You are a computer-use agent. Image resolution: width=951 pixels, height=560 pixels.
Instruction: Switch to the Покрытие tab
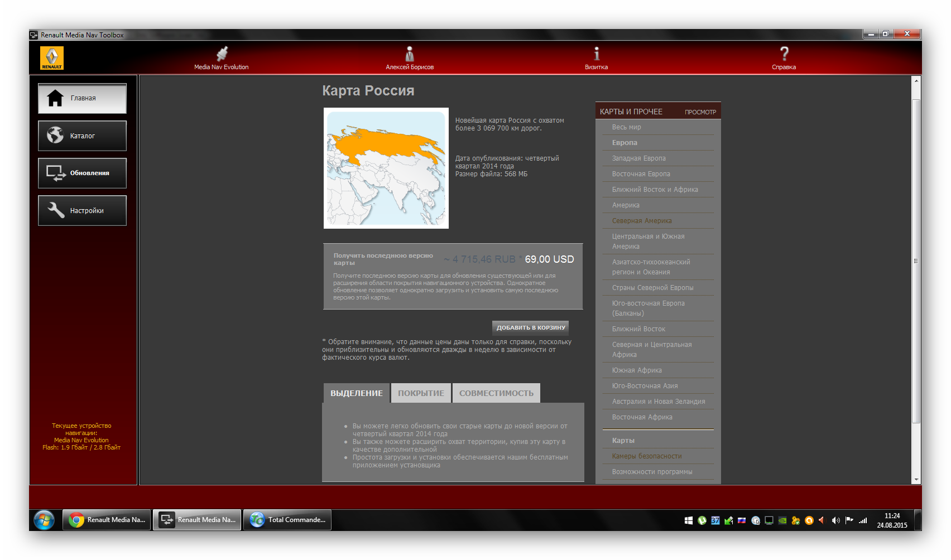point(421,393)
